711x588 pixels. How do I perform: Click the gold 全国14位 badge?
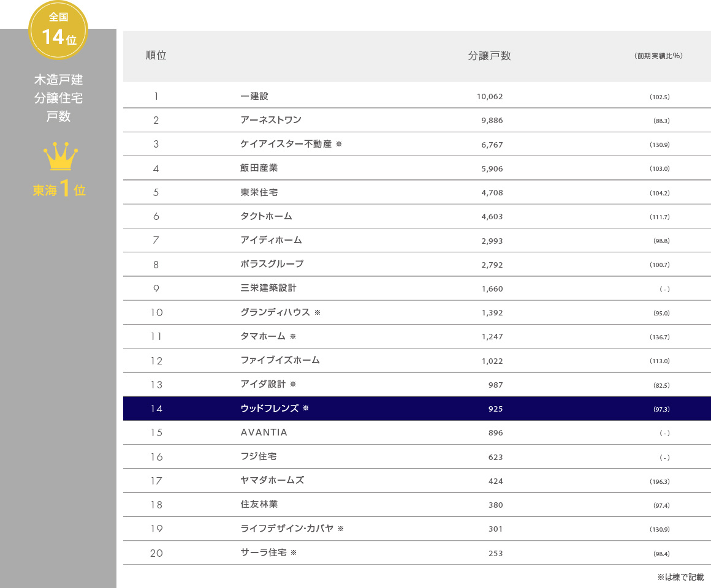pos(58,30)
